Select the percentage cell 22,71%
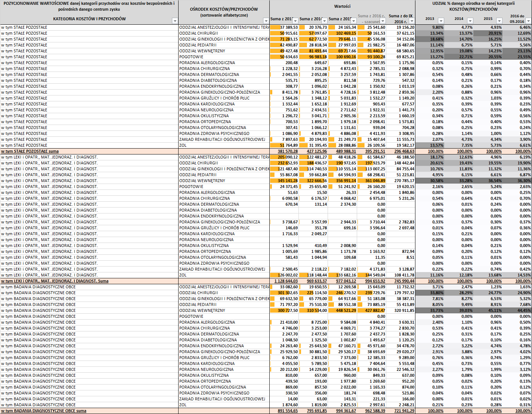Image resolution: width=532 pixels, height=414 pixels. 459,57
